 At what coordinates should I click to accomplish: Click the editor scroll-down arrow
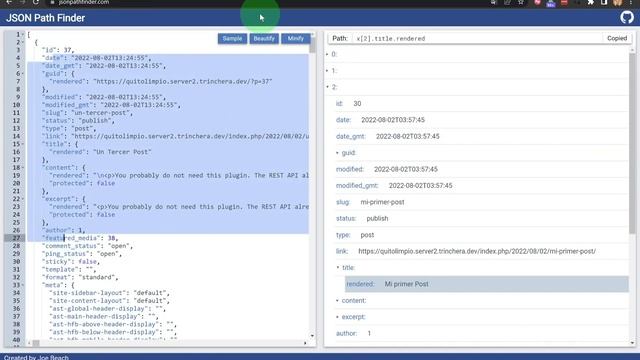[312, 336]
